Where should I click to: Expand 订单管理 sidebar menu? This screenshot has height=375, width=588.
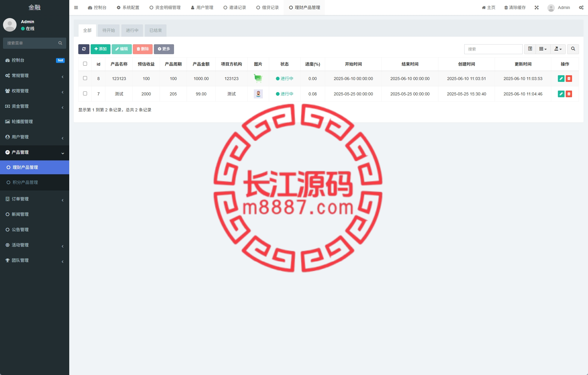coord(35,199)
